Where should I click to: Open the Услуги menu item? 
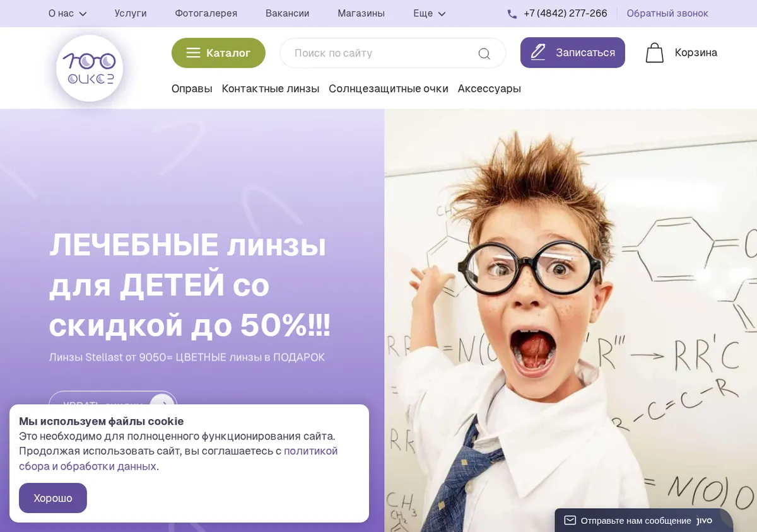pyautogui.click(x=131, y=13)
